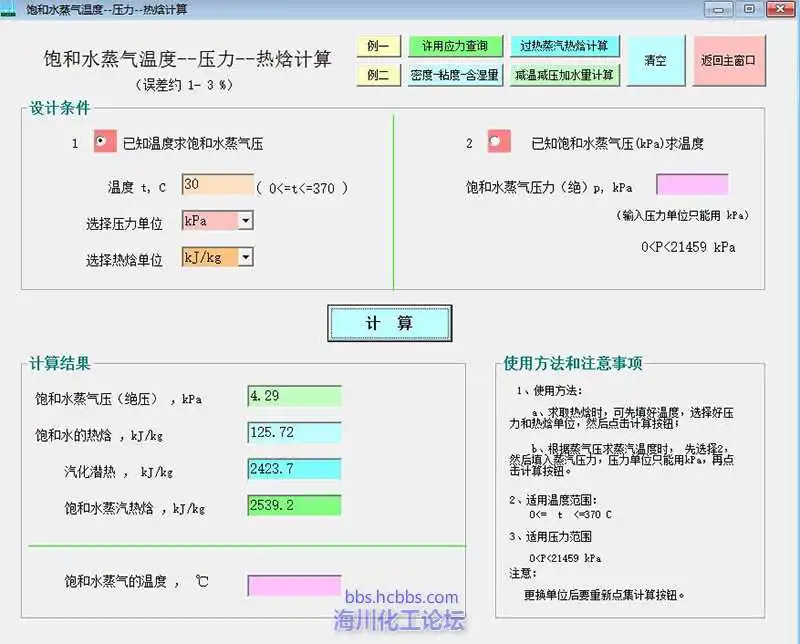Click the note 输入压力单位只能用 kPa
Viewport: 800px width, 644px height.
pyautogui.click(x=683, y=216)
